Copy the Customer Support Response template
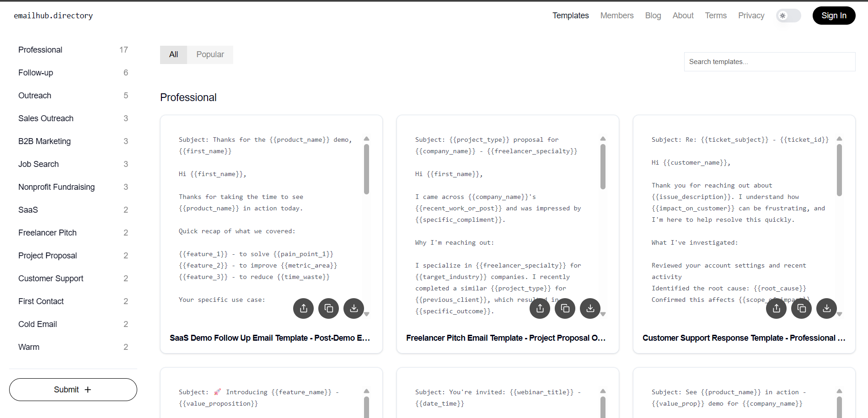 click(x=801, y=308)
